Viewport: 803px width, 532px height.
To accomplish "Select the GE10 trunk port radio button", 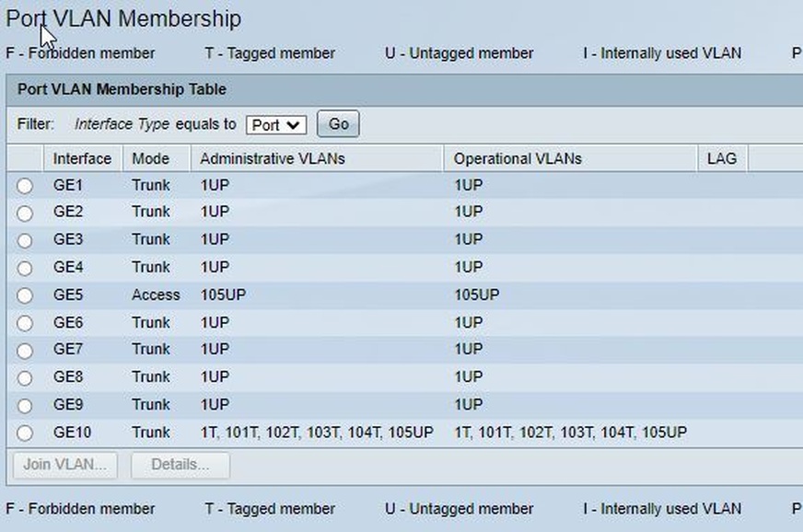I will pyautogui.click(x=25, y=434).
